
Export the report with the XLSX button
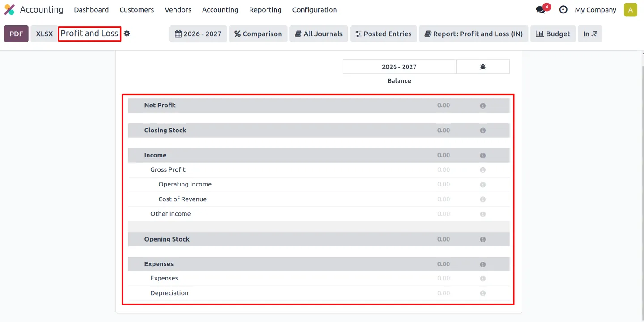(44, 34)
